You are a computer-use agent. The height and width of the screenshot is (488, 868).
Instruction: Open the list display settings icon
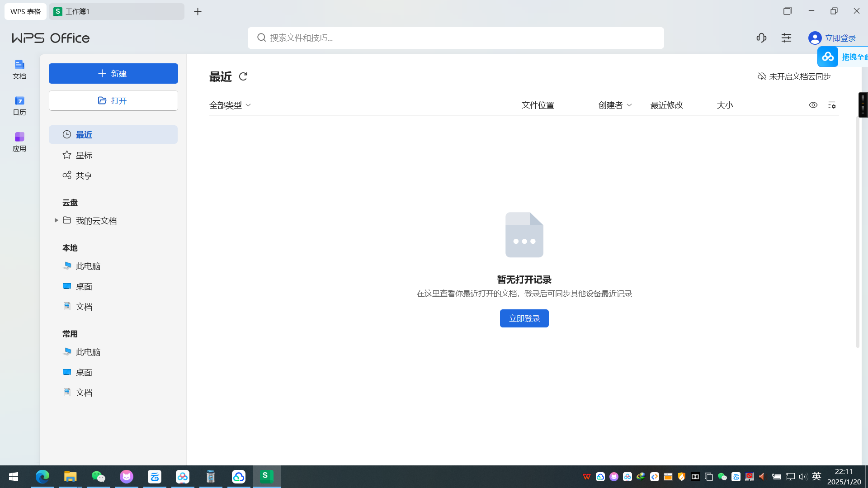832,105
